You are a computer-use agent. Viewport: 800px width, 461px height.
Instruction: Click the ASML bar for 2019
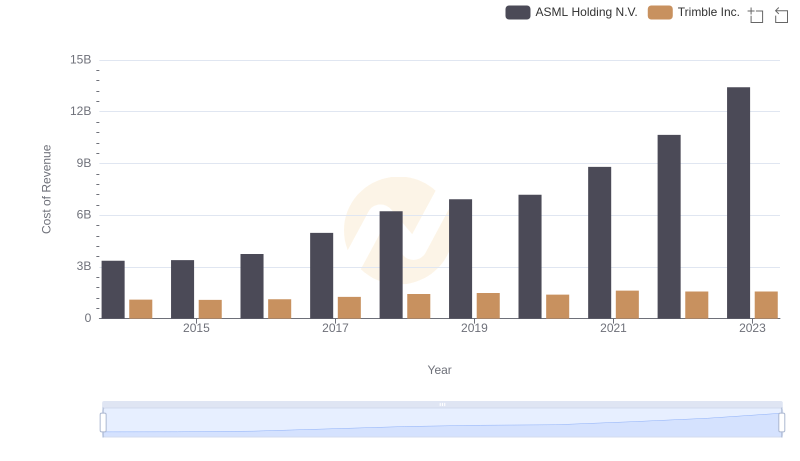pos(460,259)
